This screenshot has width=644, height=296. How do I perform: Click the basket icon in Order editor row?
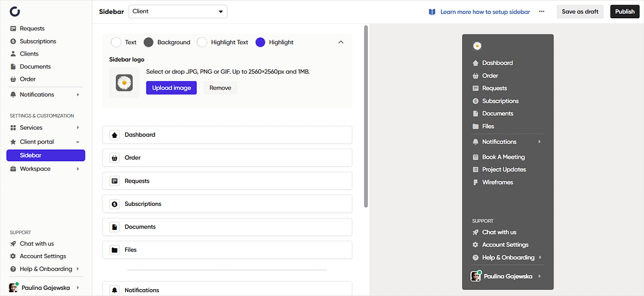click(x=114, y=158)
